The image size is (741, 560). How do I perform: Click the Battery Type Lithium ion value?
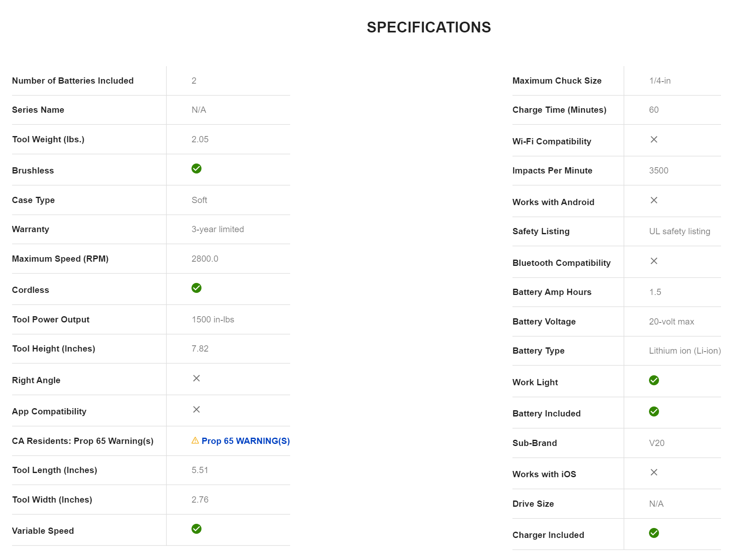685,351
